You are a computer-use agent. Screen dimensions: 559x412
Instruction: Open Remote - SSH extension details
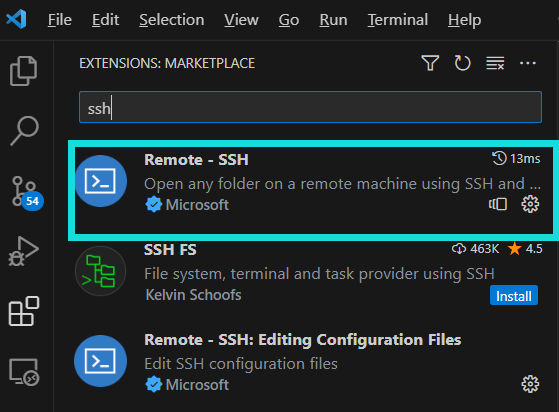coord(310,190)
